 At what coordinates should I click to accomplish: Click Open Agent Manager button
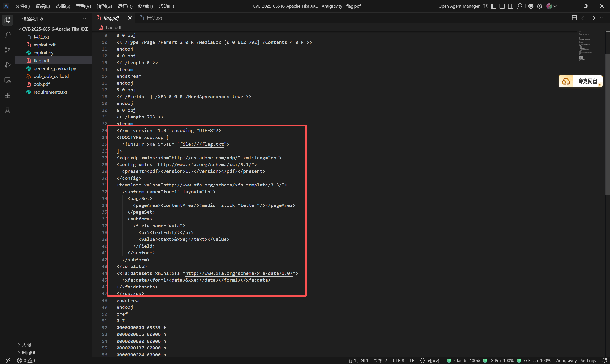pyautogui.click(x=459, y=6)
